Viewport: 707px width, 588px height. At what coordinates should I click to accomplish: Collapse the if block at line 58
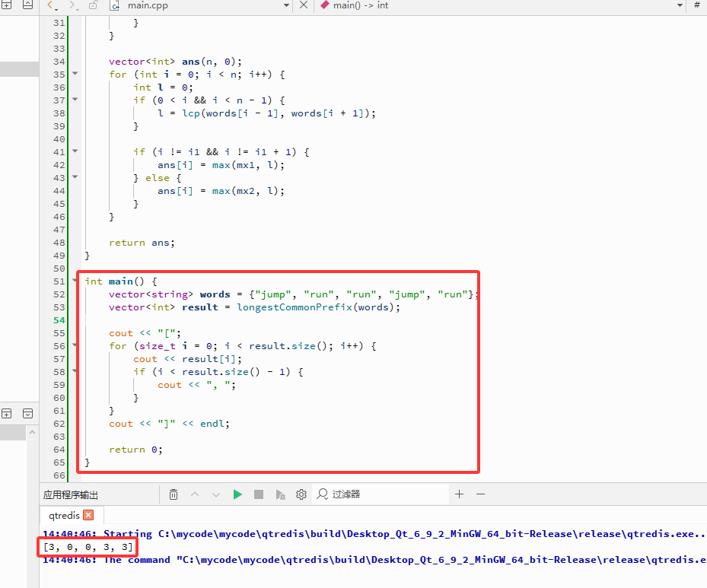(x=75, y=370)
